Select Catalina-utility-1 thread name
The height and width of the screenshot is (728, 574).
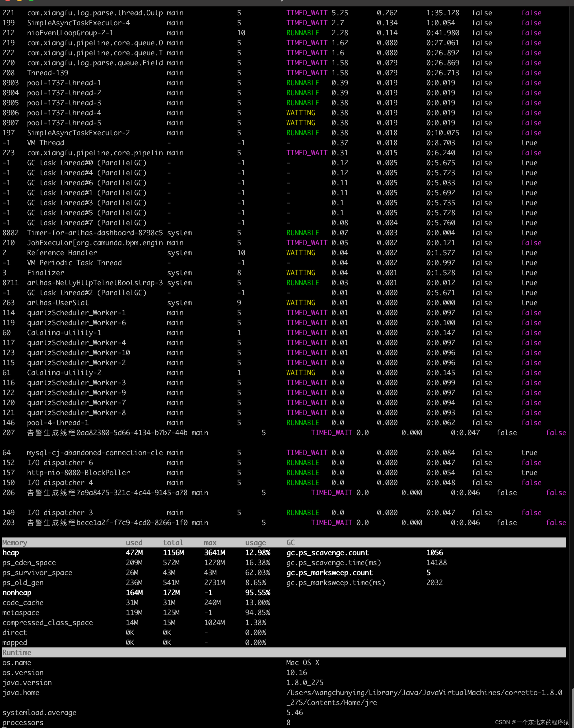[64, 333]
